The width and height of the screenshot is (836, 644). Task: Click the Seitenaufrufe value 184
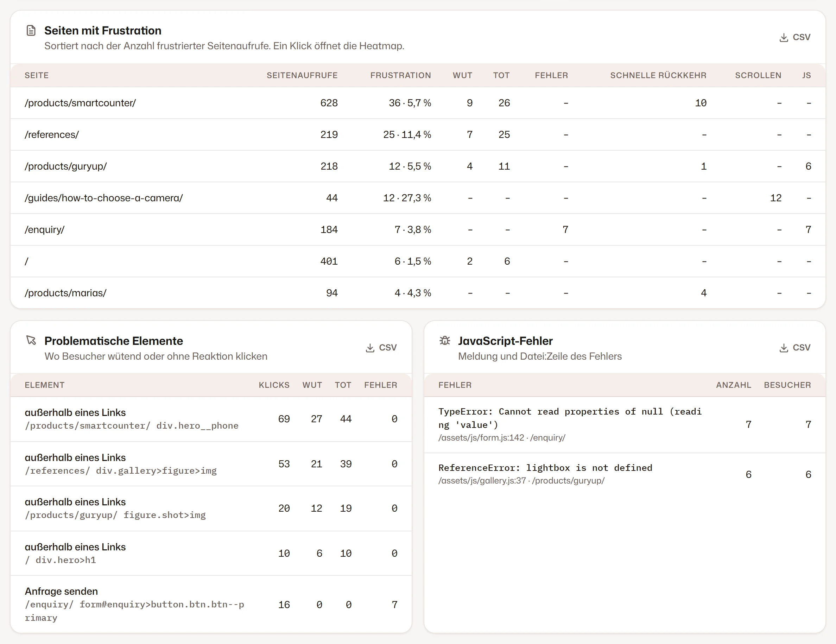pos(329,230)
